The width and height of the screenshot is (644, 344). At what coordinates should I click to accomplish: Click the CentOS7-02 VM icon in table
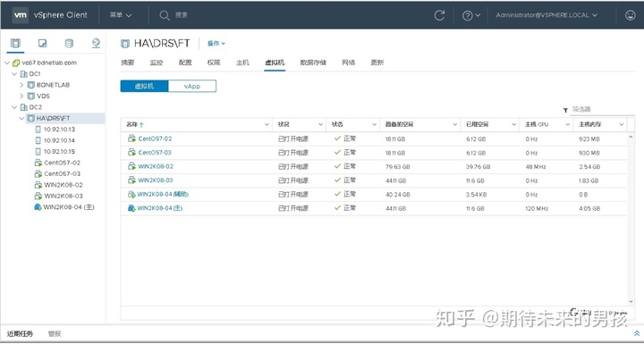coord(131,138)
